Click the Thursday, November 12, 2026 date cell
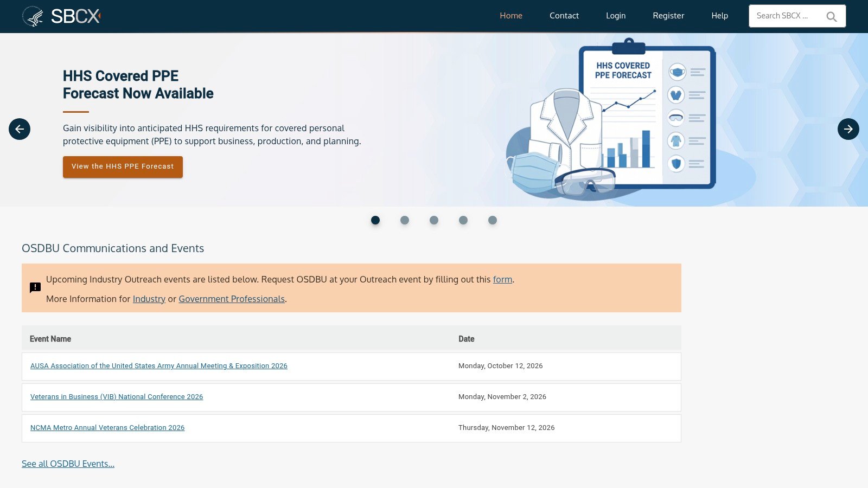This screenshot has height=488, width=868. 506,428
